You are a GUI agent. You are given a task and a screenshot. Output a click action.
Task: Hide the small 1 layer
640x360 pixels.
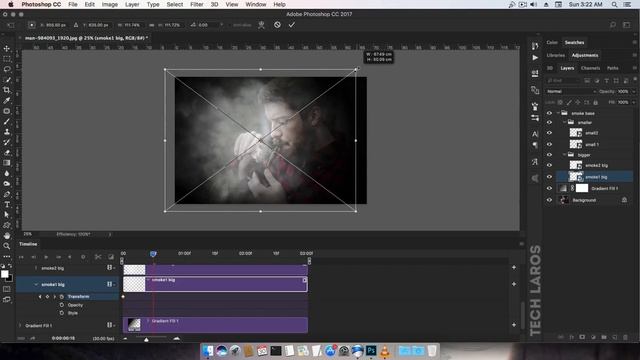click(549, 144)
